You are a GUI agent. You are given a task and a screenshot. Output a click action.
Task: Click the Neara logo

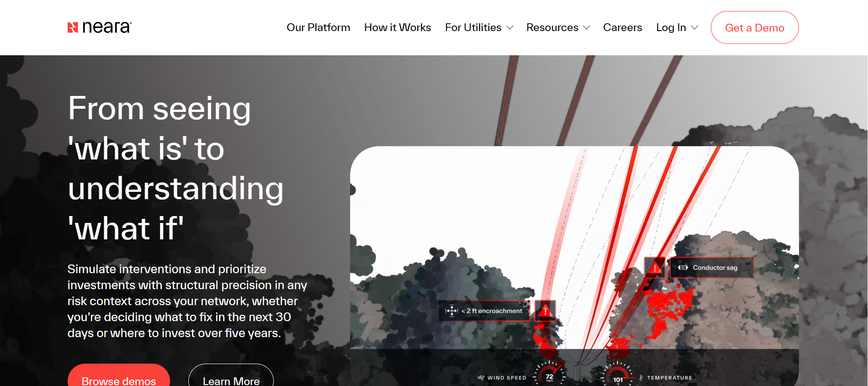[x=100, y=27]
